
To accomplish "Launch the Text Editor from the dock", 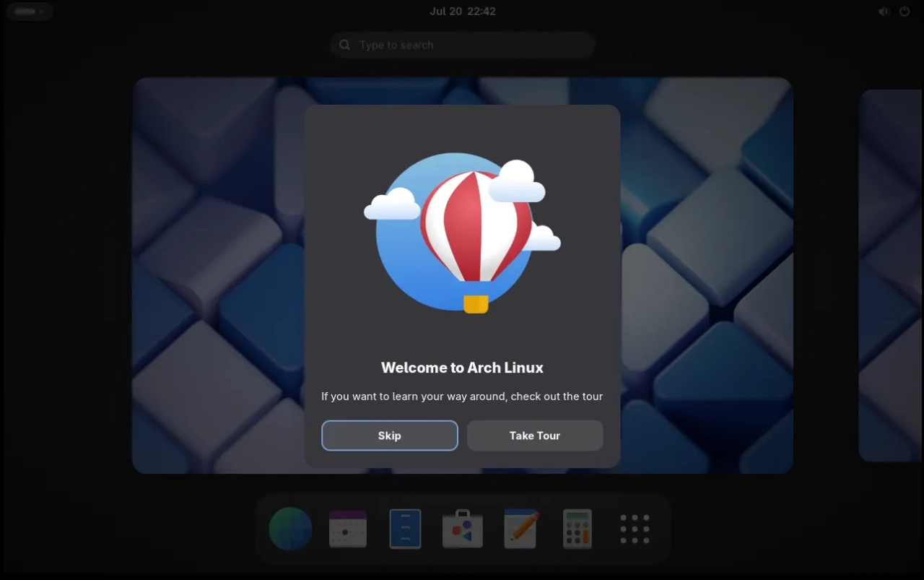I will [520, 529].
